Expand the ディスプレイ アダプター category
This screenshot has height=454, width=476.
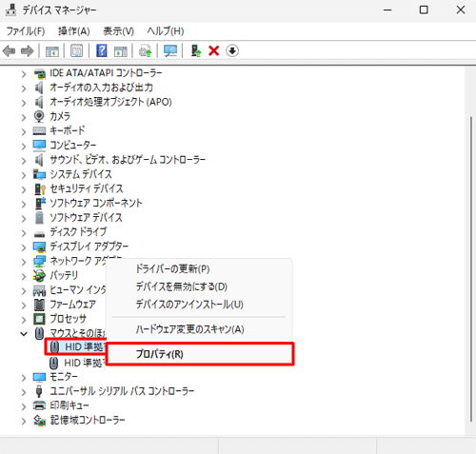(x=24, y=247)
